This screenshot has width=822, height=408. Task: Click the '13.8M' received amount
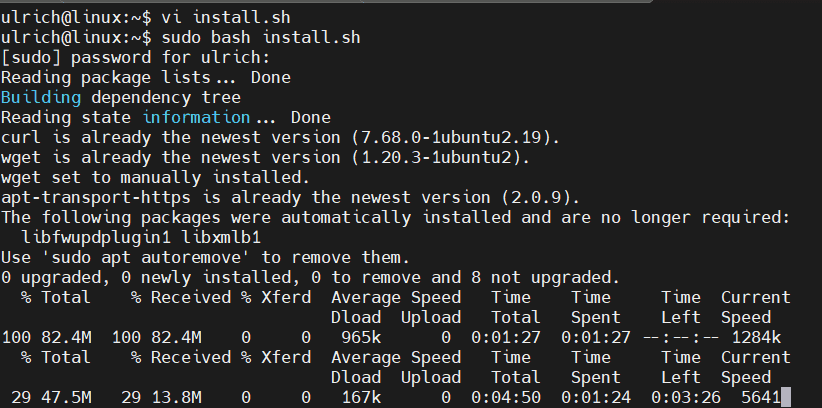176,398
